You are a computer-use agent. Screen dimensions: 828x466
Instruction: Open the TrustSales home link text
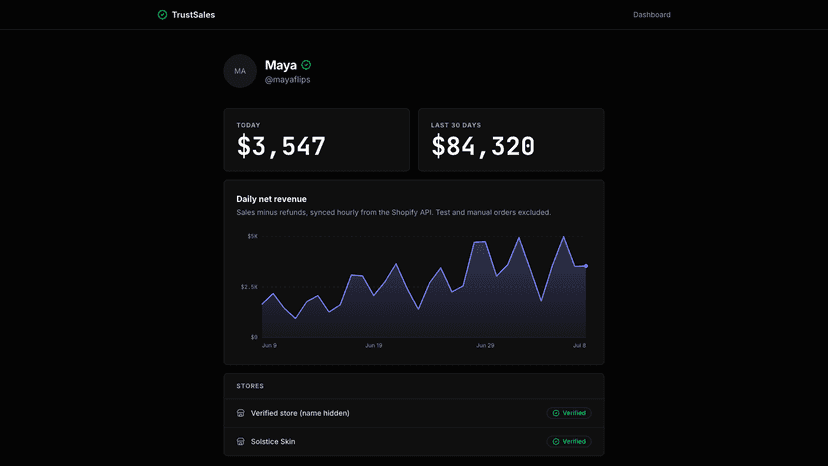click(x=193, y=15)
